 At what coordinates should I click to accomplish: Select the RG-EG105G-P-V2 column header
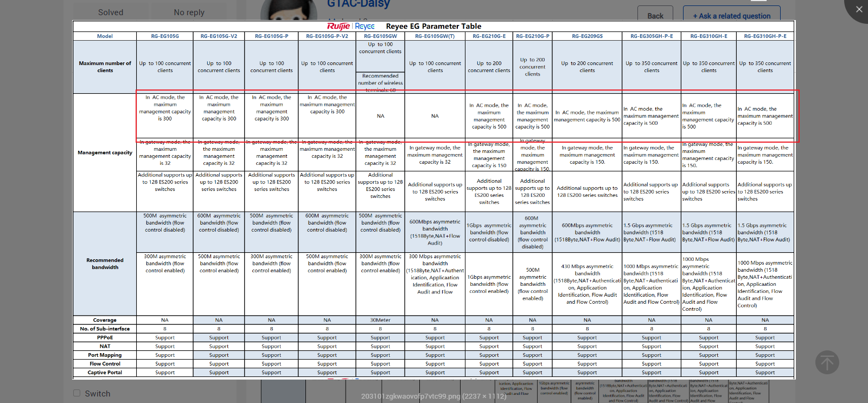pos(327,36)
